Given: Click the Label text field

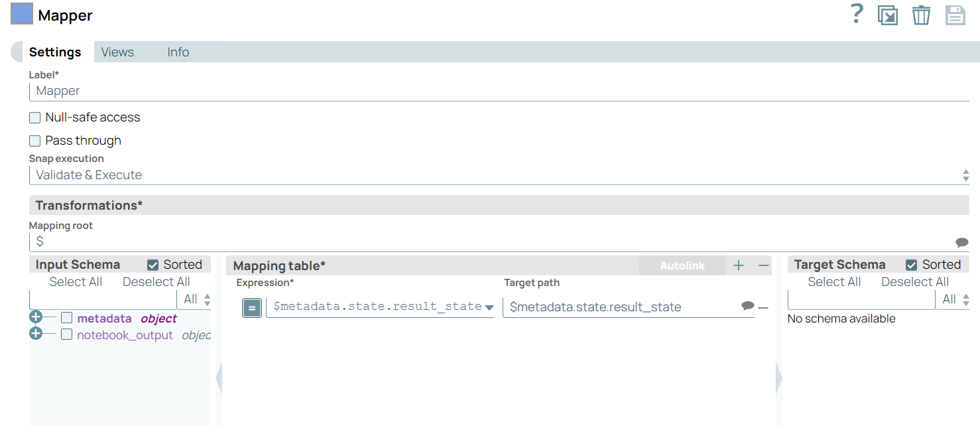Looking at the screenshot, I should [x=499, y=91].
